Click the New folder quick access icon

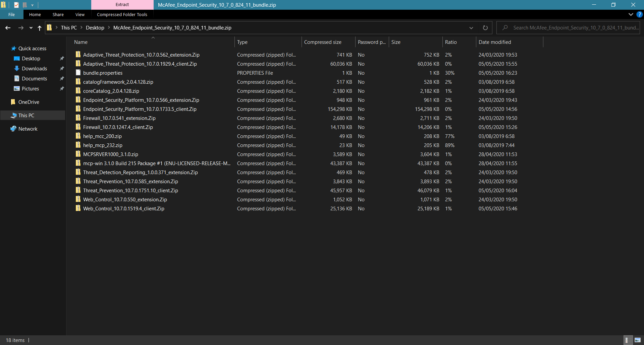click(x=24, y=5)
